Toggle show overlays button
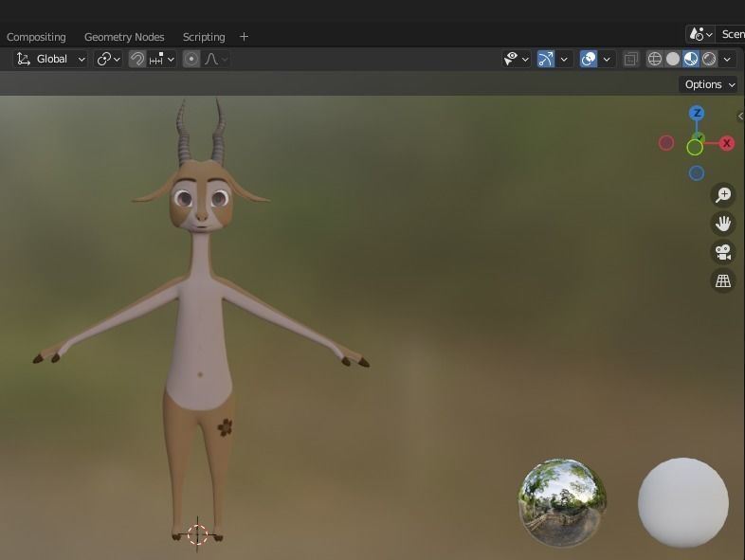This screenshot has width=745, height=560. click(x=589, y=59)
